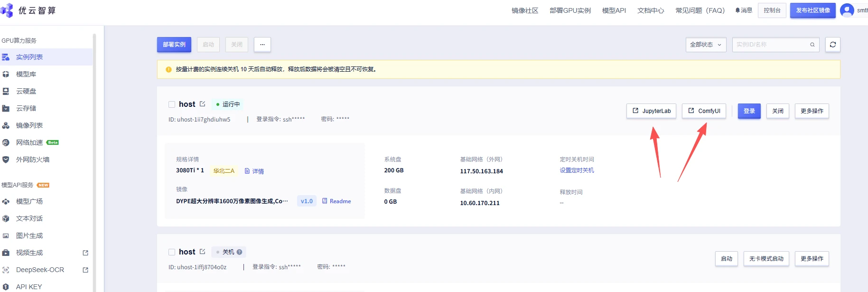Image resolution: width=868 pixels, height=292 pixels.
Task: Open 视频生成 external link icon
Action: click(85, 253)
